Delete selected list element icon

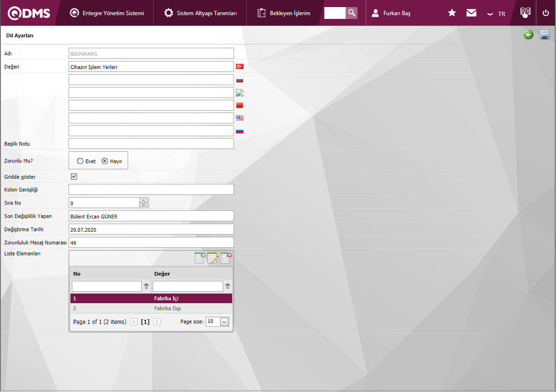tap(226, 258)
